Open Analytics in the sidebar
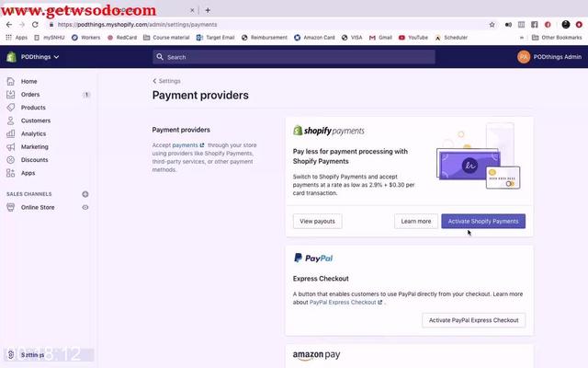The image size is (588, 368). (33, 133)
